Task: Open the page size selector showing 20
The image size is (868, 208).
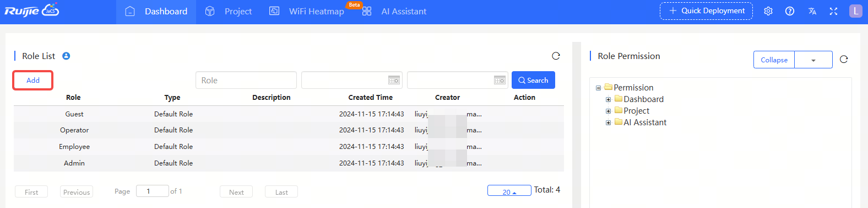Action: (509, 191)
